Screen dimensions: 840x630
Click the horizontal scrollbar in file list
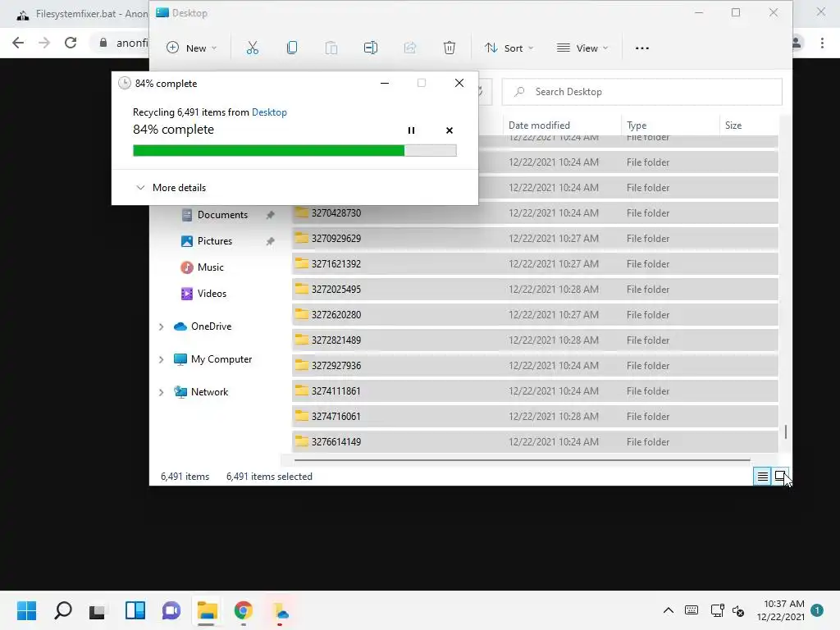(523, 459)
